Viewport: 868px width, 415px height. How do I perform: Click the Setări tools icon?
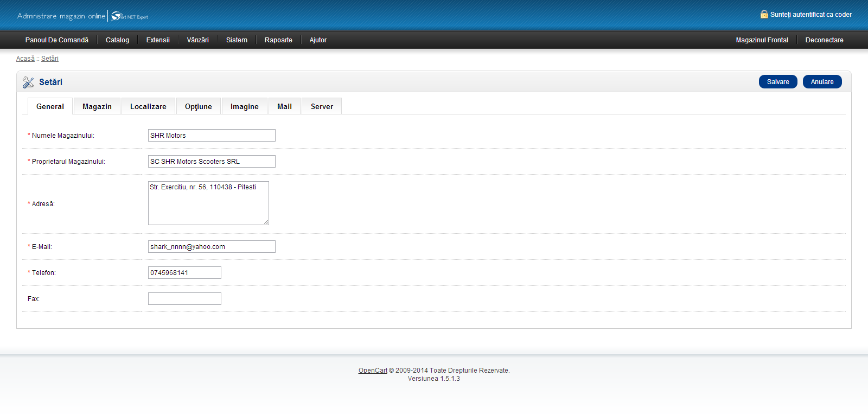[x=28, y=82]
